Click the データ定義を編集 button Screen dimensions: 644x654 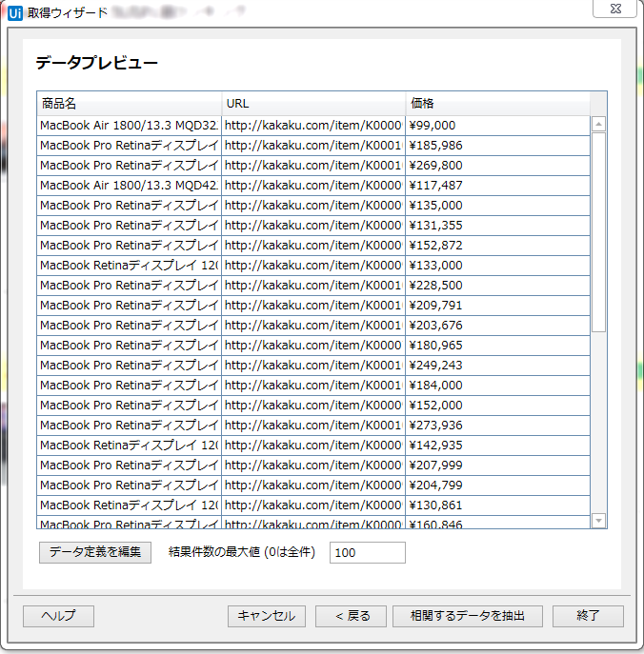pos(95,552)
